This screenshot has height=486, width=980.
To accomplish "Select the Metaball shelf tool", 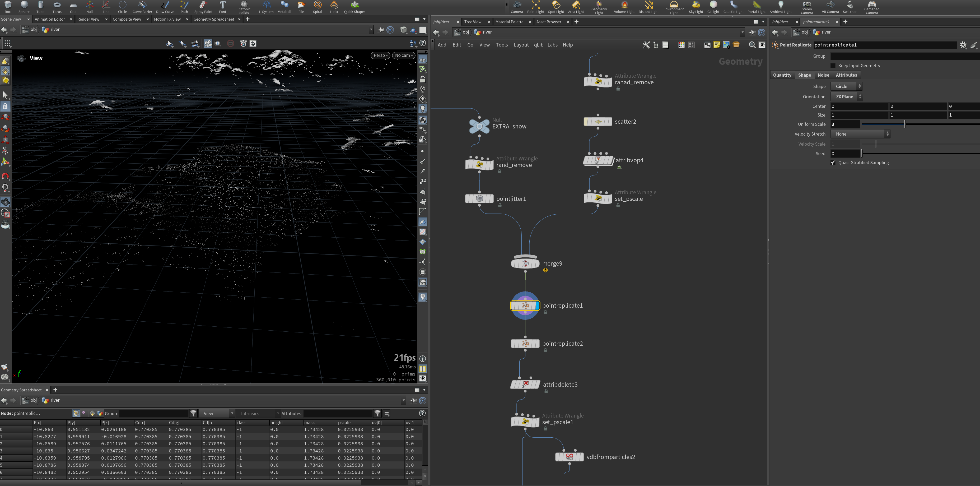I will (x=284, y=7).
